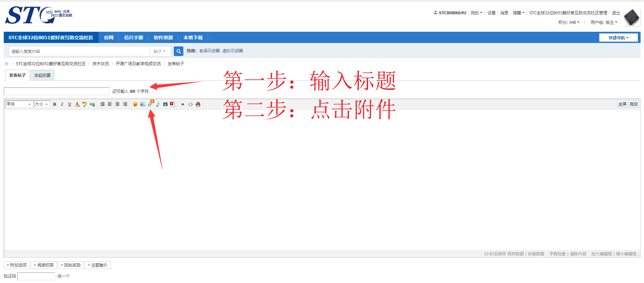Insert a code block
The width and height of the screenshot is (644, 283).
click(191, 104)
